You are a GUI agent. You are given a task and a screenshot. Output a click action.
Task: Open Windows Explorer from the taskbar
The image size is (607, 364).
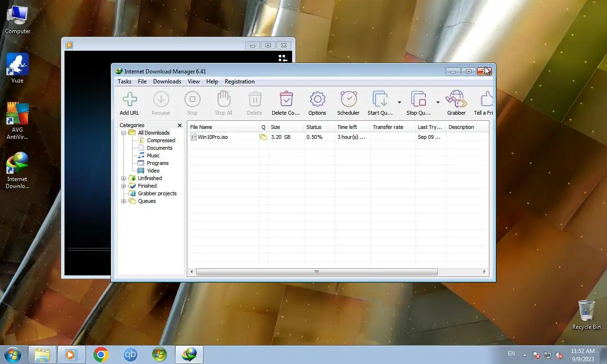tap(42, 355)
